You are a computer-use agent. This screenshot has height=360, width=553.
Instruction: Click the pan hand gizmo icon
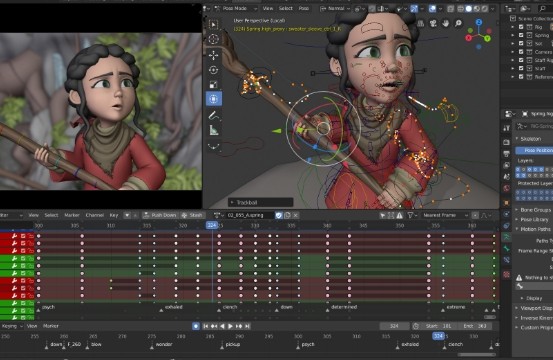(446, 23)
